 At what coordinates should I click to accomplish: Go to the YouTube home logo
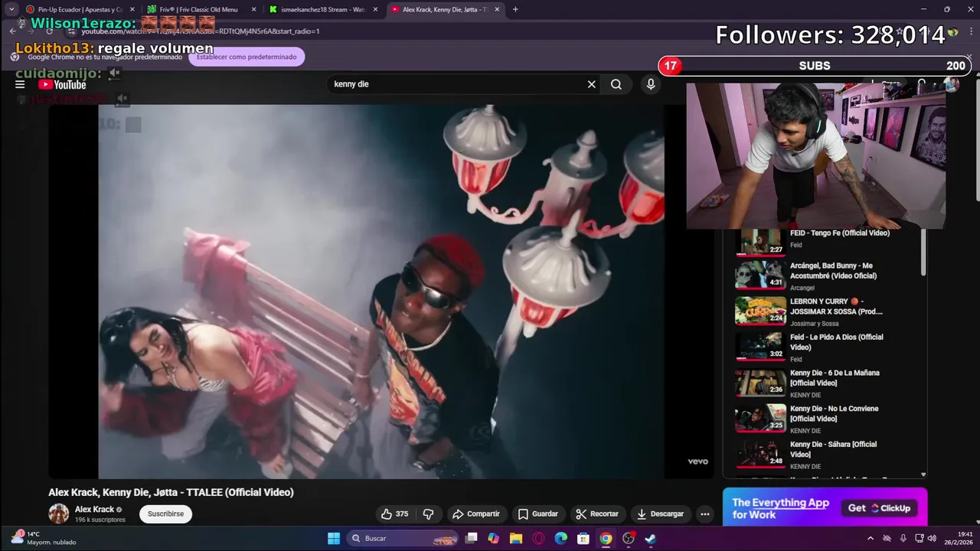[x=62, y=85]
